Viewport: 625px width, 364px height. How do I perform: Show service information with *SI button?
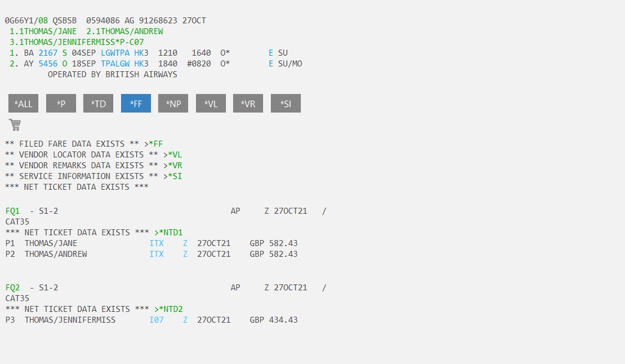tap(286, 104)
